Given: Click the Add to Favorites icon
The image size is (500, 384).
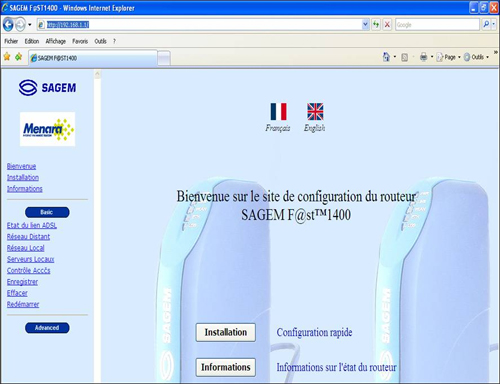Looking at the screenshot, I should (x=19, y=57).
